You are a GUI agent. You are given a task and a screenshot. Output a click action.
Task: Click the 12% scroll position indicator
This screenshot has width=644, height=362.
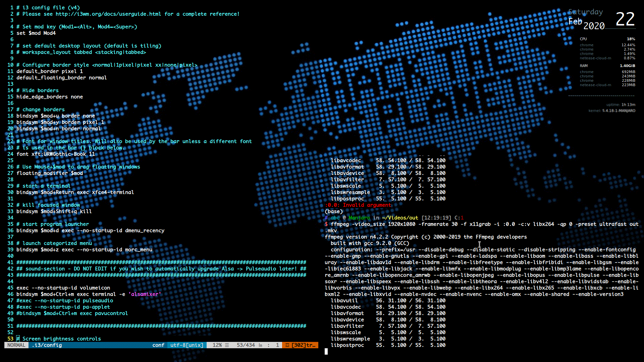click(x=217, y=345)
